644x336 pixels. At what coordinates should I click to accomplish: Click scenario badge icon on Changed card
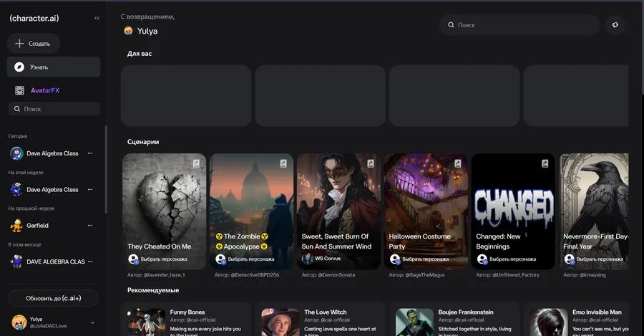pos(545,163)
